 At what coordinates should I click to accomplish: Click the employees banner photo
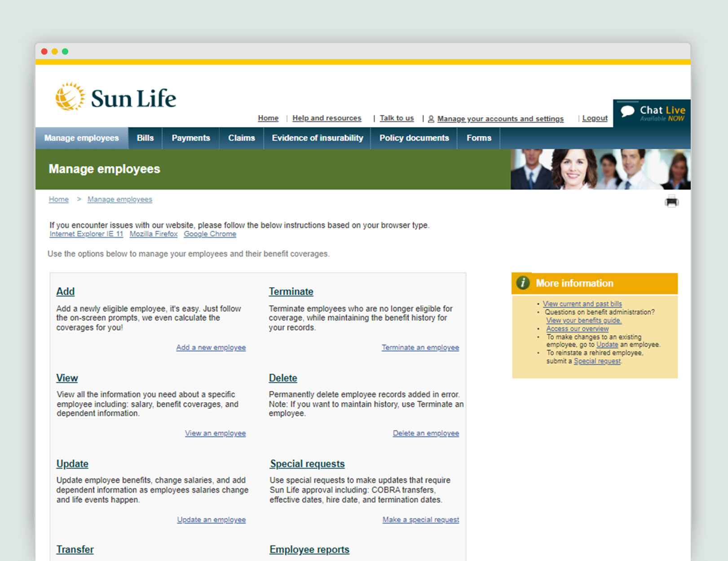[x=600, y=169]
